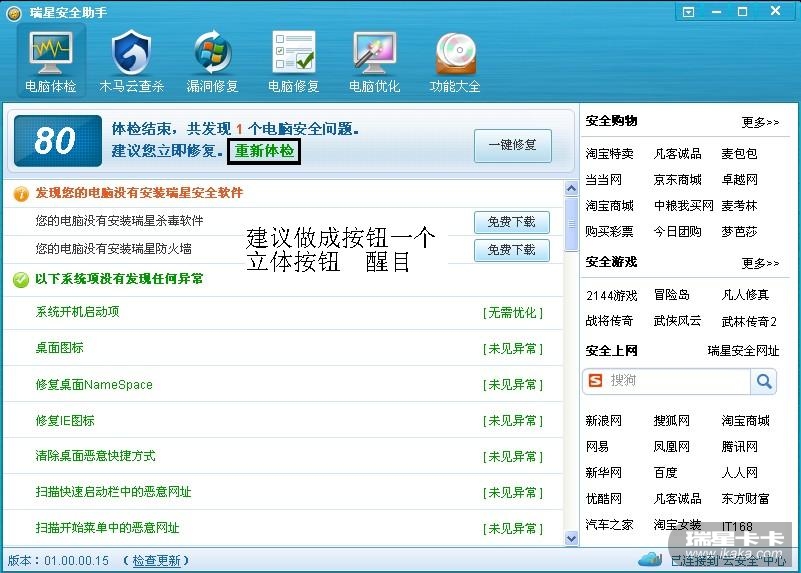The height and width of the screenshot is (573, 801).
Task: Open the 搜狐网 link
Action: (671, 421)
